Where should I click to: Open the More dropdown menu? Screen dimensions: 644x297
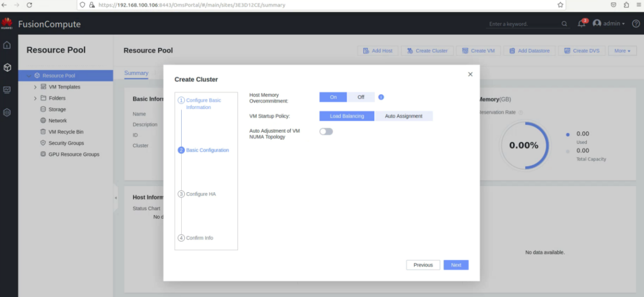coord(622,51)
